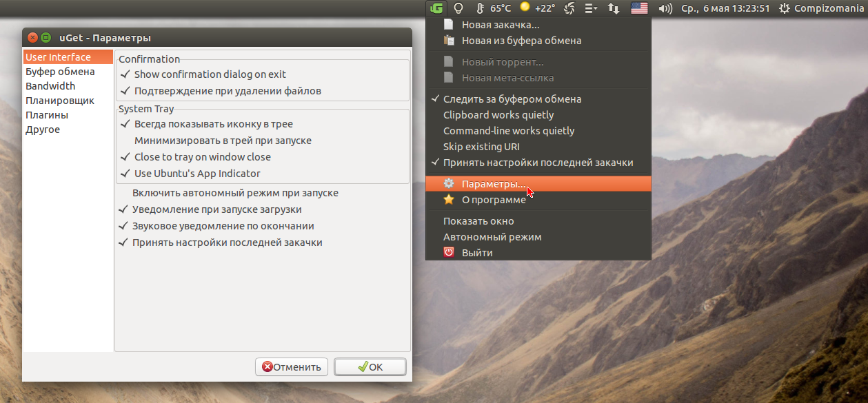Toggle Подтверждение при удалении файлов
868x403 pixels.
pos(221,90)
